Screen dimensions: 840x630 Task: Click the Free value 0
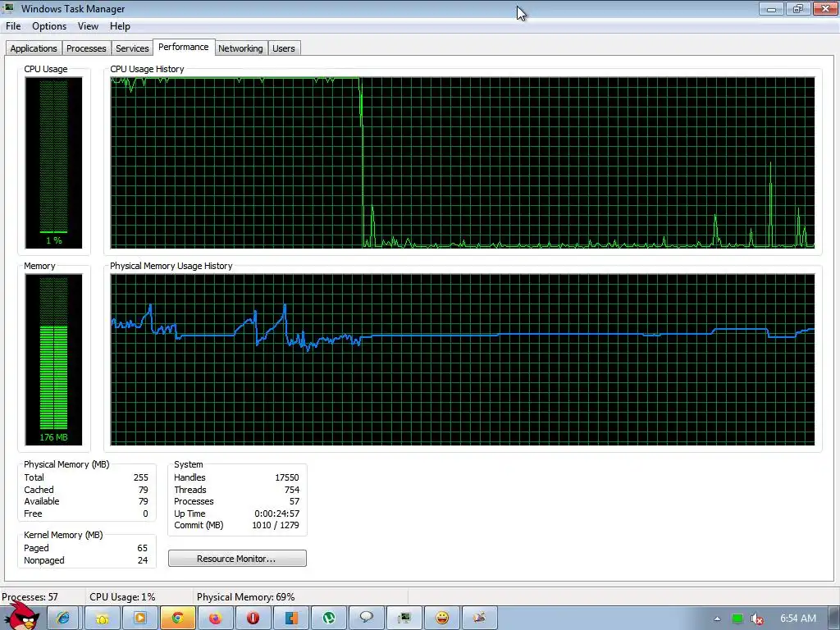145,514
